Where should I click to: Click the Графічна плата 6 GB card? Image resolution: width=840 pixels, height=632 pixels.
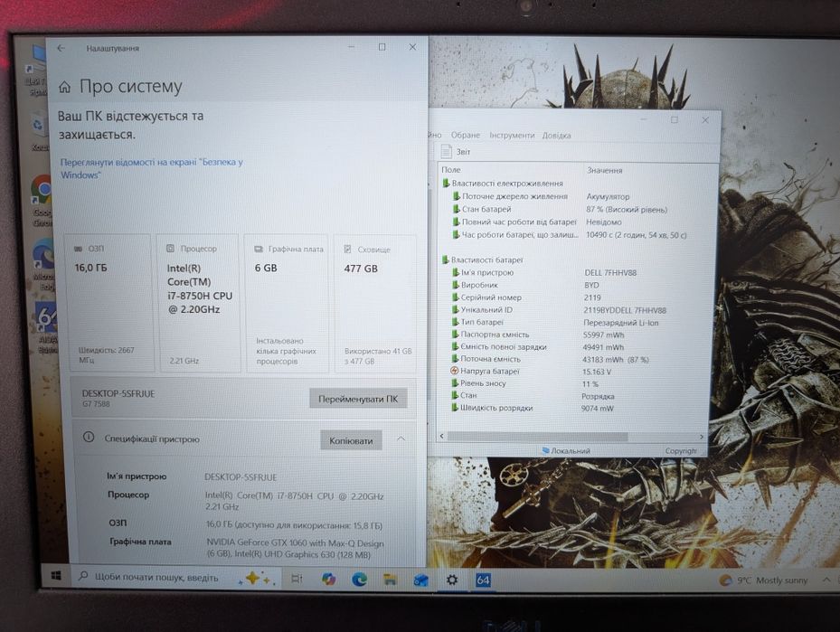(288, 303)
